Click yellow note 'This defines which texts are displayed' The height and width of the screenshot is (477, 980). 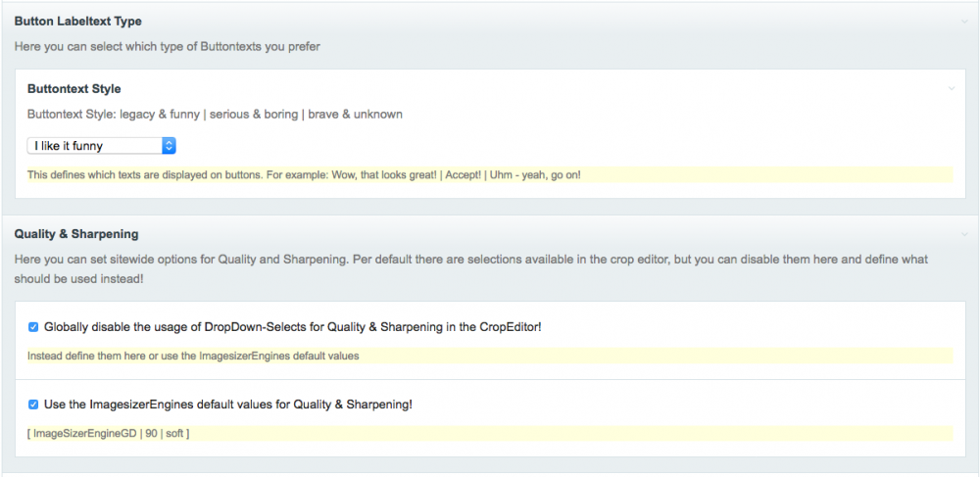[x=304, y=175]
